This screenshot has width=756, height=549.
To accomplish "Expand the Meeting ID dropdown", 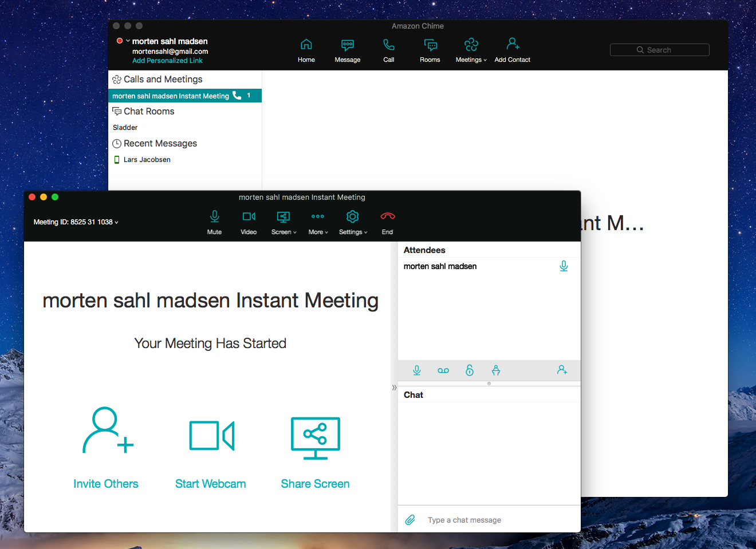I will [x=76, y=222].
